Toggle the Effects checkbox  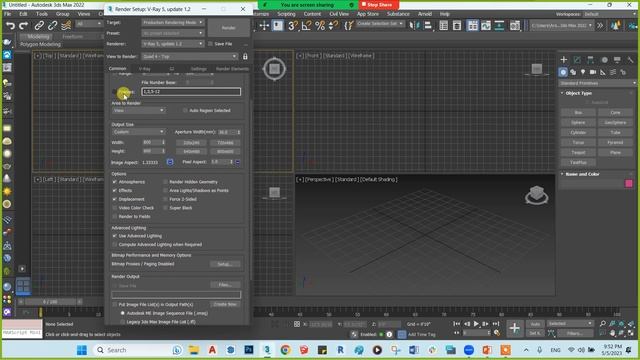pyautogui.click(x=115, y=190)
